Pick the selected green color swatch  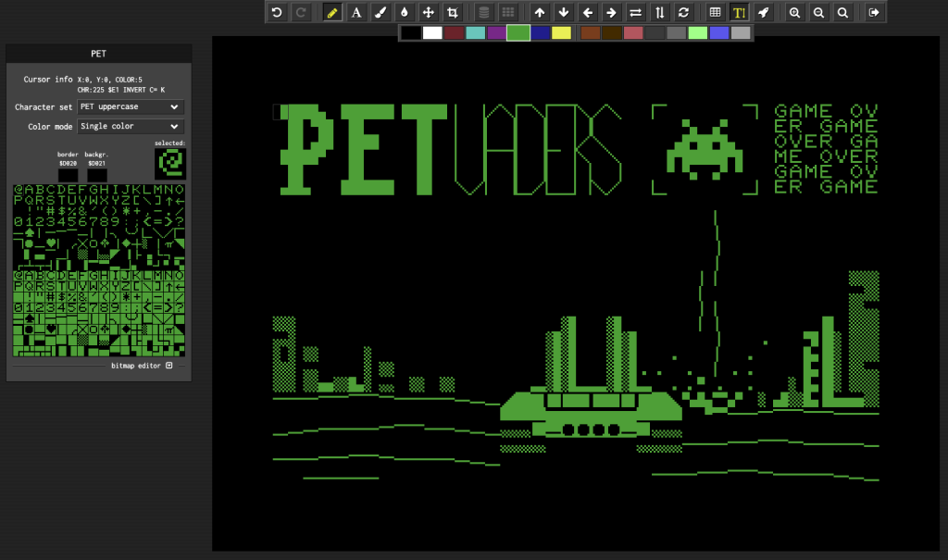click(x=518, y=32)
